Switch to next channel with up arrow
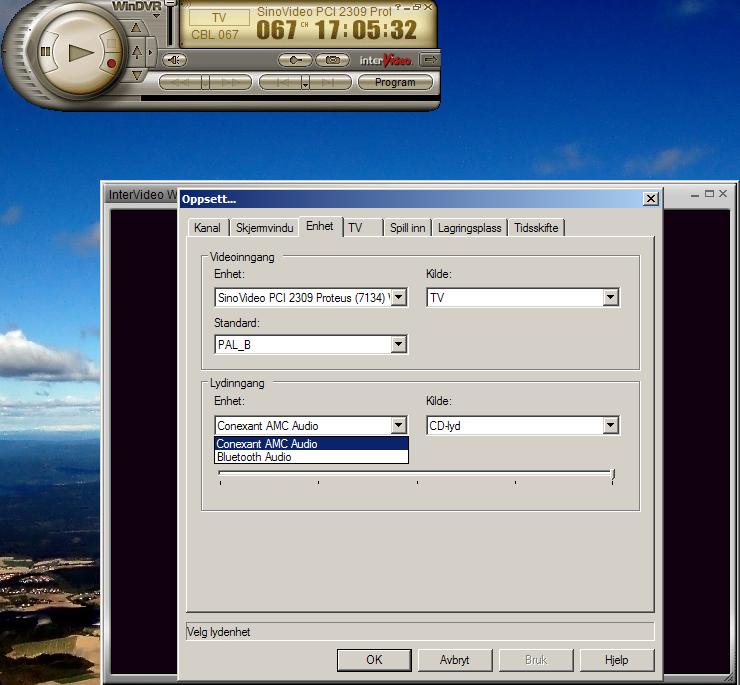 tap(137, 28)
